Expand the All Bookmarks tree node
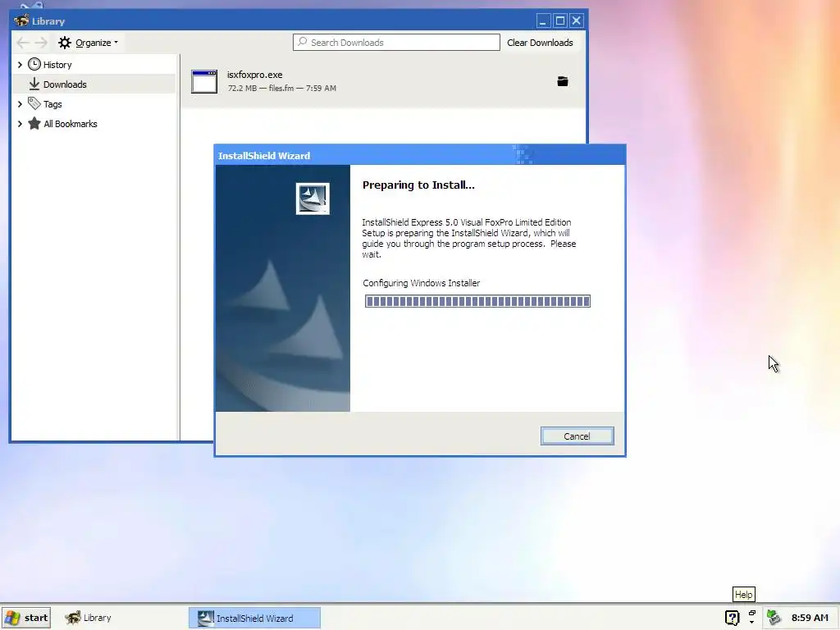The height and width of the screenshot is (630, 840). [x=20, y=124]
